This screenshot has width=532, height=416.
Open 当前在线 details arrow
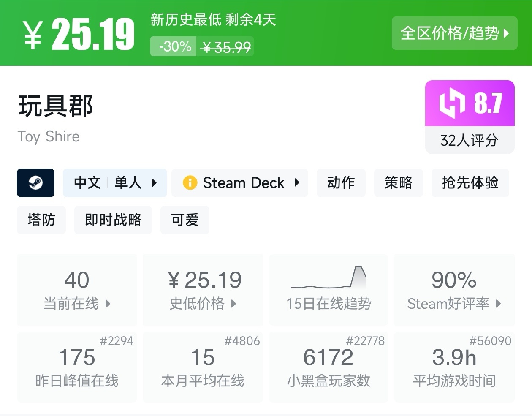coord(108,304)
